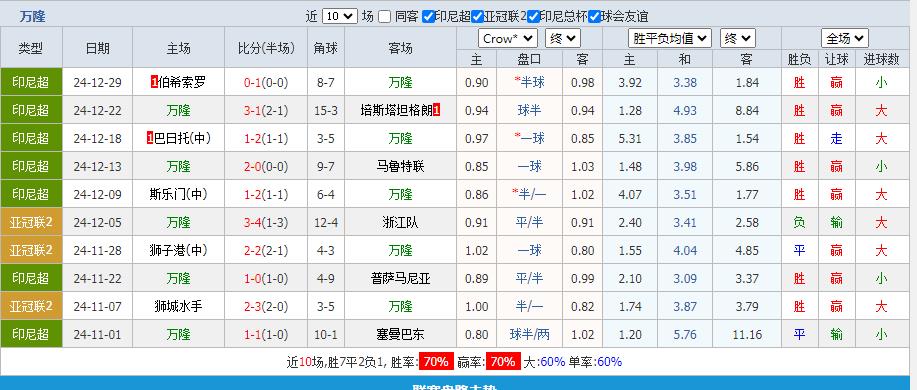Click the 负 result in 浙江队 row
The image size is (917, 390).
point(799,222)
